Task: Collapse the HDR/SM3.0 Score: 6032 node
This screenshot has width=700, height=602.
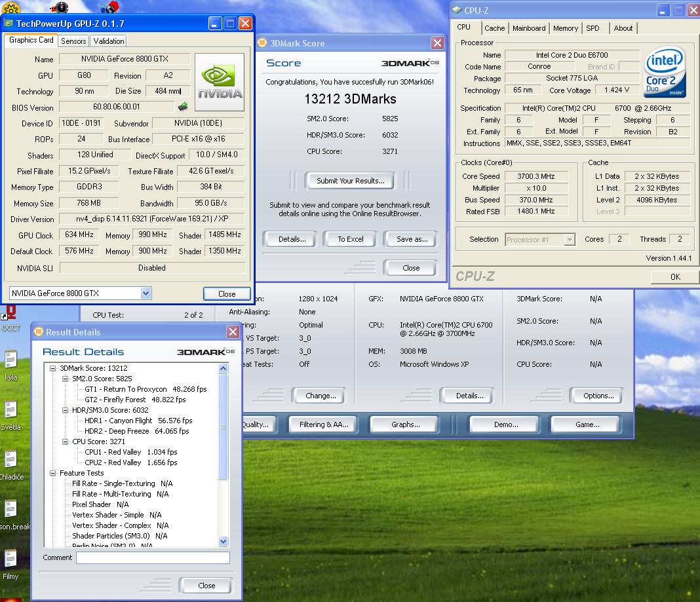Action: (65, 410)
